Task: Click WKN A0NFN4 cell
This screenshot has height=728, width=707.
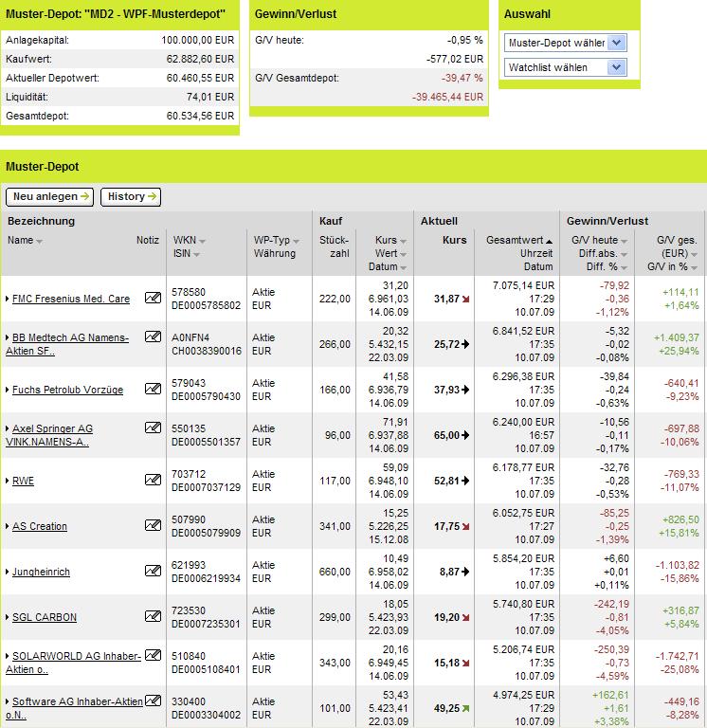Action: click(190, 337)
